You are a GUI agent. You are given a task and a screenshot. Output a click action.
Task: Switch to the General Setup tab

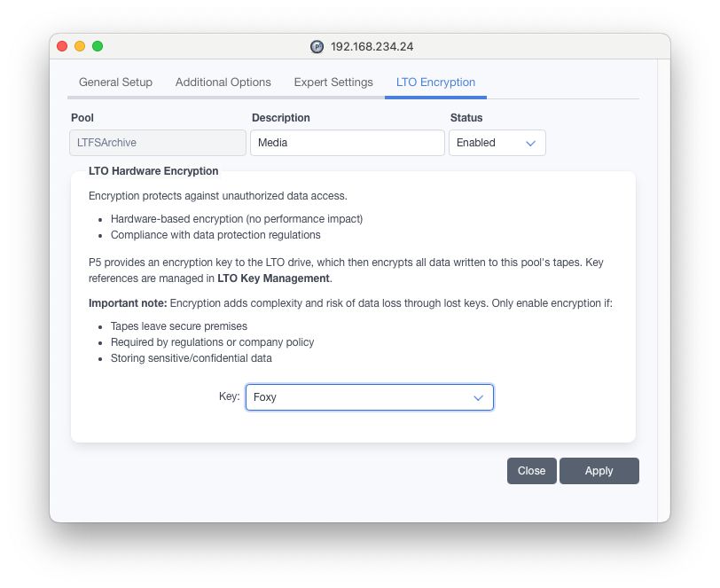tap(115, 82)
